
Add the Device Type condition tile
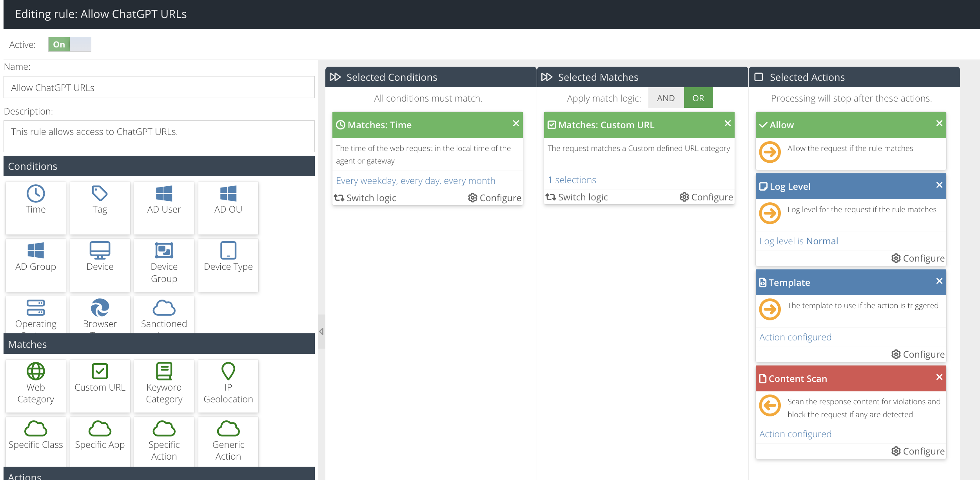pos(228,265)
